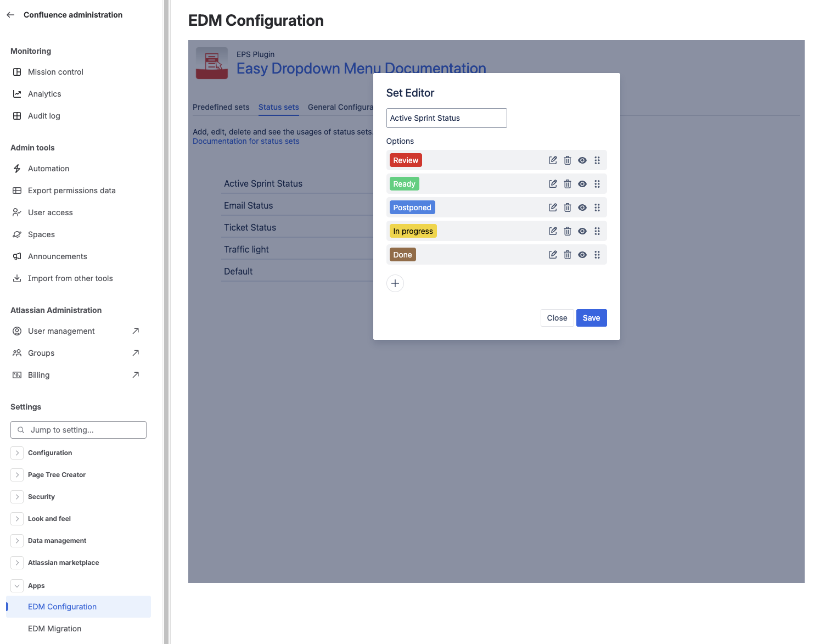Toggle visibility of the Done option

[582, 255]
